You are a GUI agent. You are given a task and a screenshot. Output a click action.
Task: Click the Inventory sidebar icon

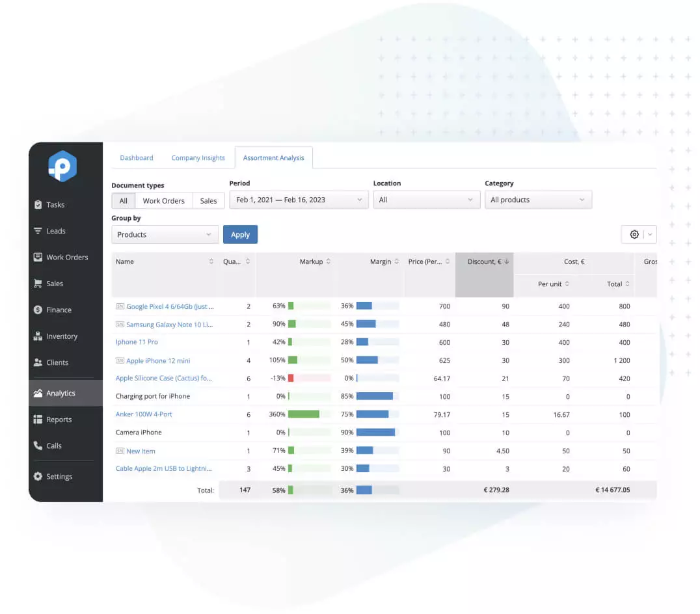pyautogui.click(x=38, y=336)
